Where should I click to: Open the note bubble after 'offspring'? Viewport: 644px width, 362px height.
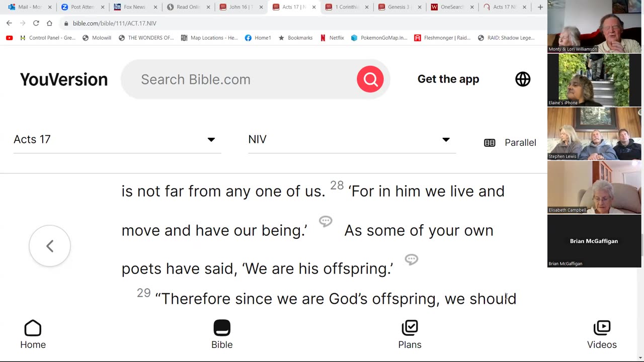412,259
